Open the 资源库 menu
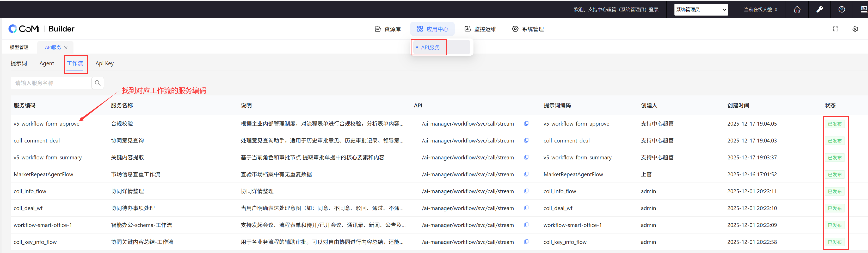Screen dimensions: 868x253 click(387, 29)
